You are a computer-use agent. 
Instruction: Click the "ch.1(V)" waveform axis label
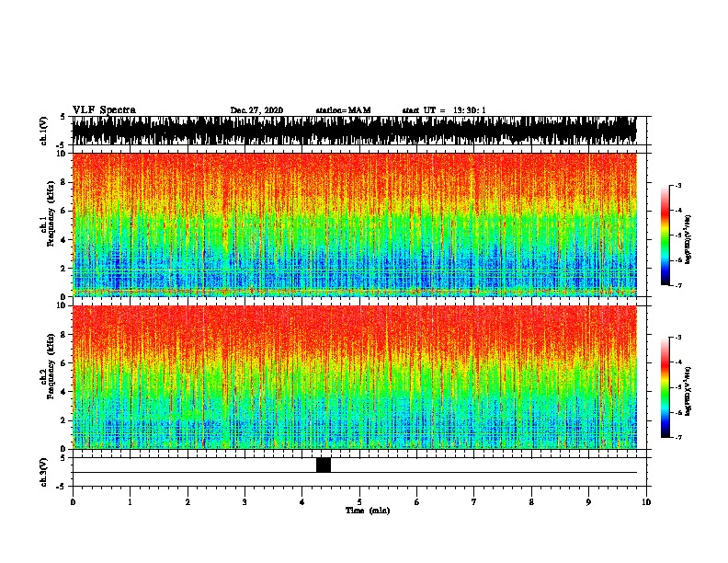[x=44, y=131]
